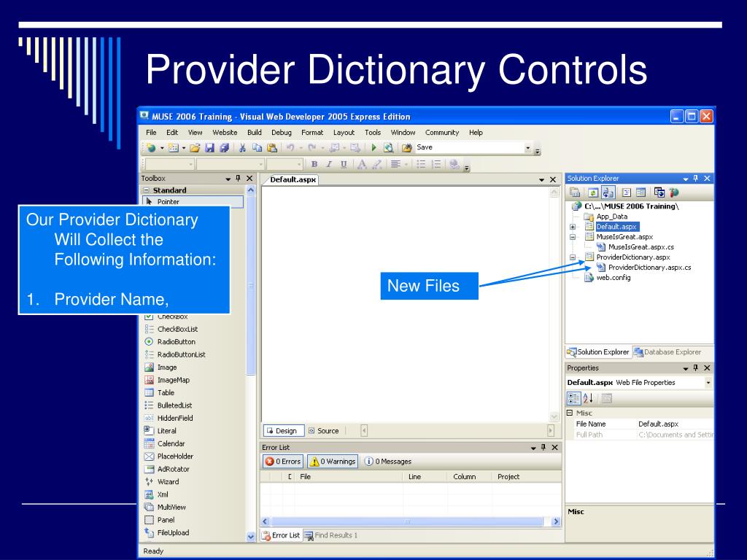Open the Properties object selector dropdown

pyautogui.click(x=708, y=382)
